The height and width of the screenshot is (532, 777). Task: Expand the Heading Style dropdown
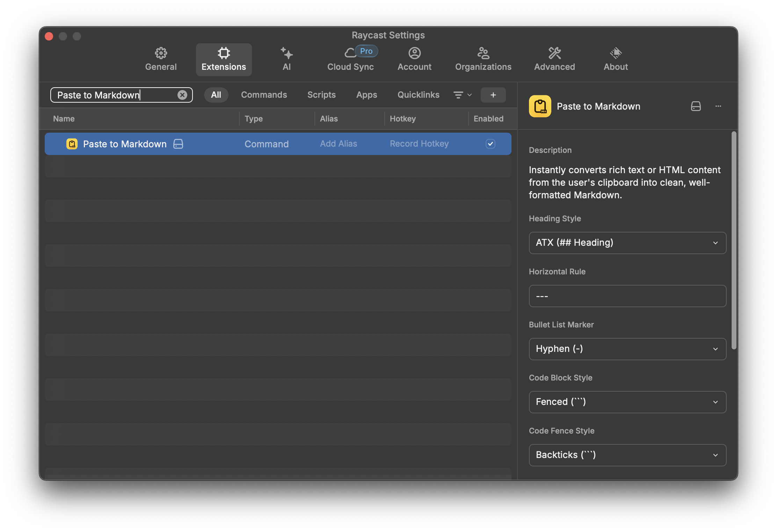(627, 243)
